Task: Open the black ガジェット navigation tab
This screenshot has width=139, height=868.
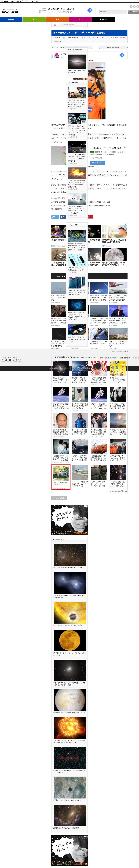Action: pyautogui.click(x=104, y=20)
